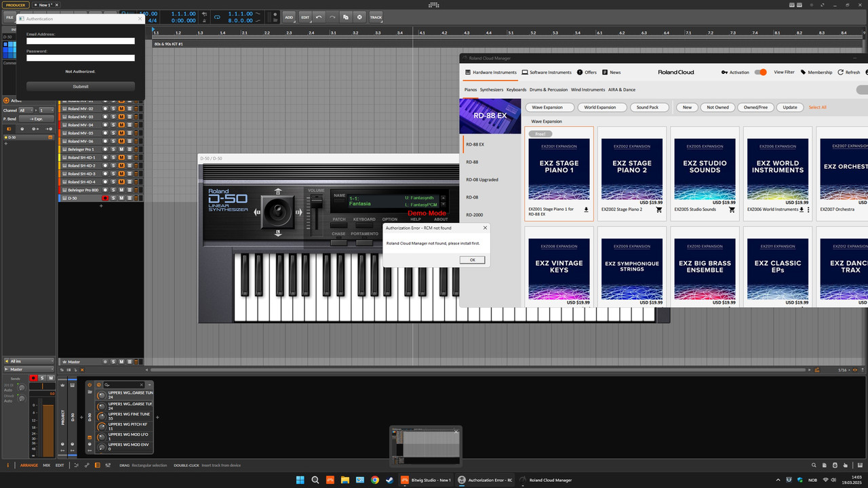This screenshot has height=488, width=868.
Task: Open Steam from the taskbar
Action: tap(389, 480)
